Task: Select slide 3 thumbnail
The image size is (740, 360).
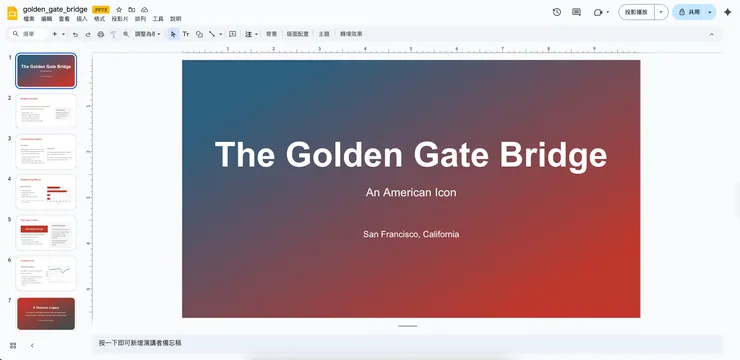Action: [x=46, y=151]
